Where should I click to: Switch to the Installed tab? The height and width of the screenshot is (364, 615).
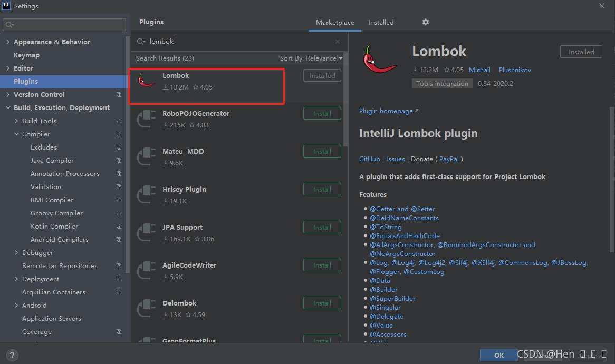[381, 23]
